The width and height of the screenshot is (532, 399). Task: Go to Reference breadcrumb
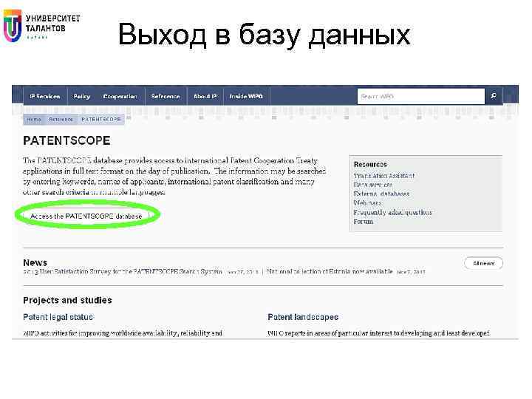pos(61,120)
